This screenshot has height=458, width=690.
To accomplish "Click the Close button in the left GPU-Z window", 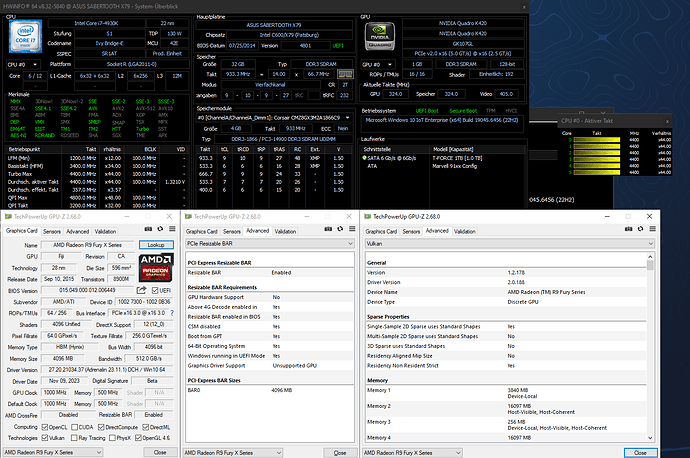I will pos(160,452).
